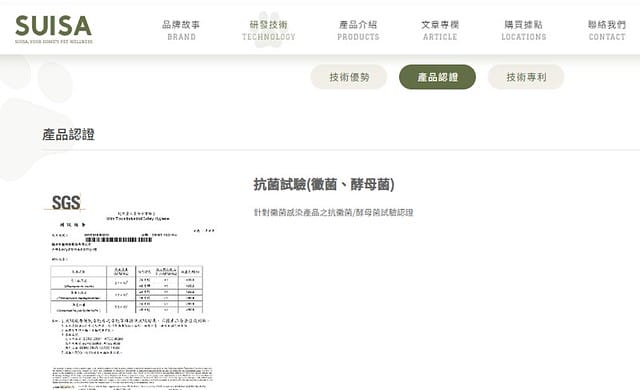Switch to the 技術專利 tab

pos(526,77)
